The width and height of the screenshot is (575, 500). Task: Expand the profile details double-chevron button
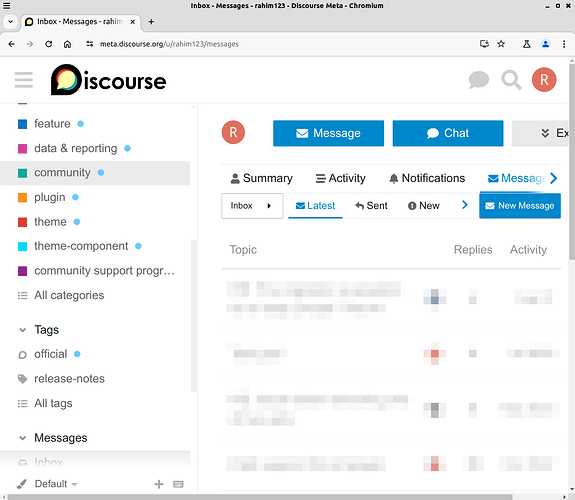[x=540, y=133]
